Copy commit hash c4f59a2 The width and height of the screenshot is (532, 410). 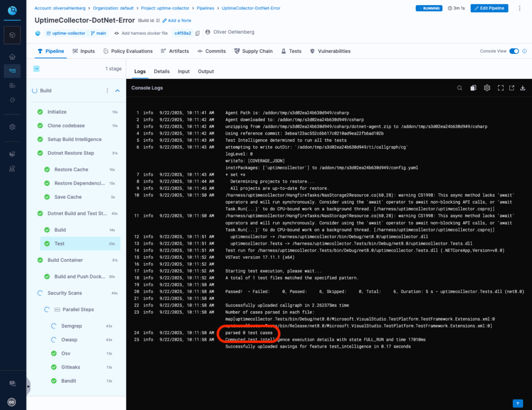click(197, 33)
